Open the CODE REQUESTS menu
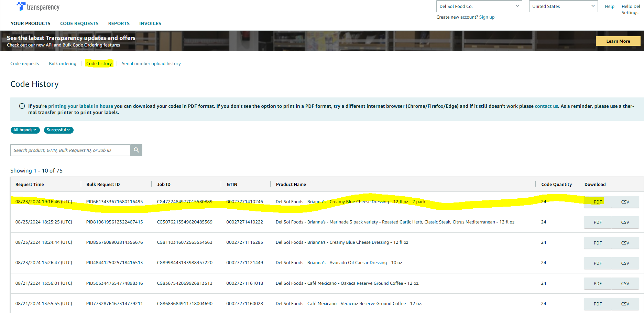The width and height of the screenshot is (644, 313). pyautogui.click(x=79, y=23)
